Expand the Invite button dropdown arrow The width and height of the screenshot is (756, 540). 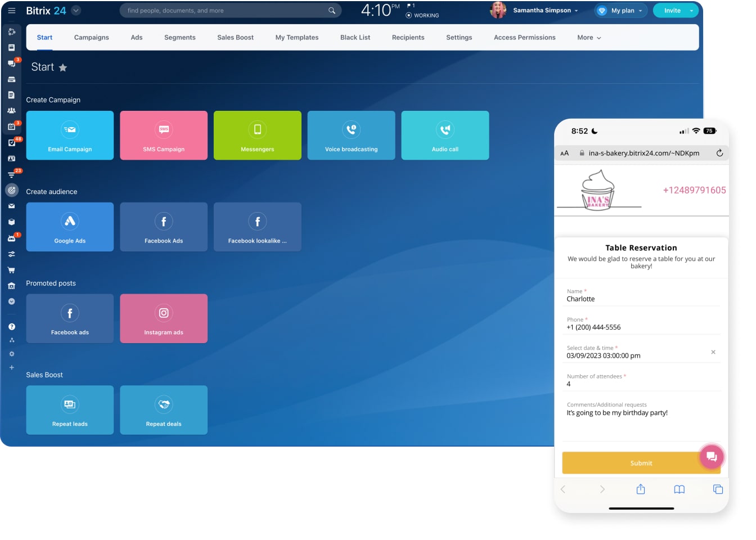[691, 10]
